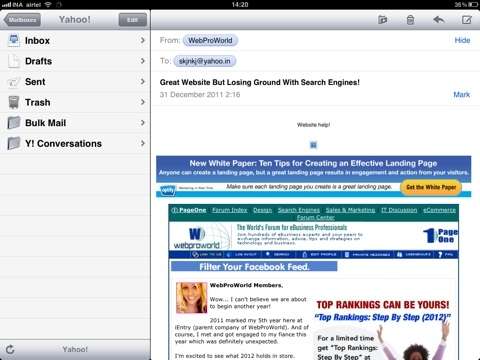This screenshot has height=360, width=480.
Task: Open the Trash folder icon
Action: pyautogui.click(x=14, y=102)
